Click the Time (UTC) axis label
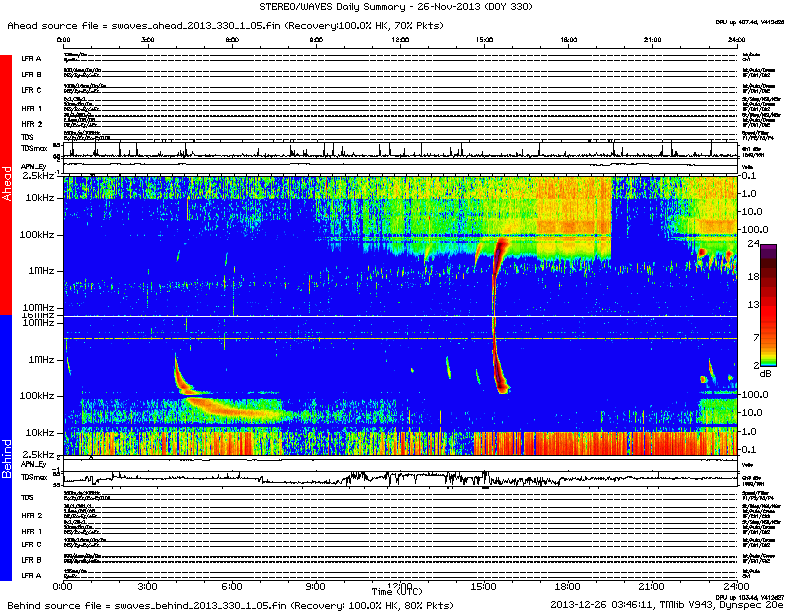 (397, 592)
